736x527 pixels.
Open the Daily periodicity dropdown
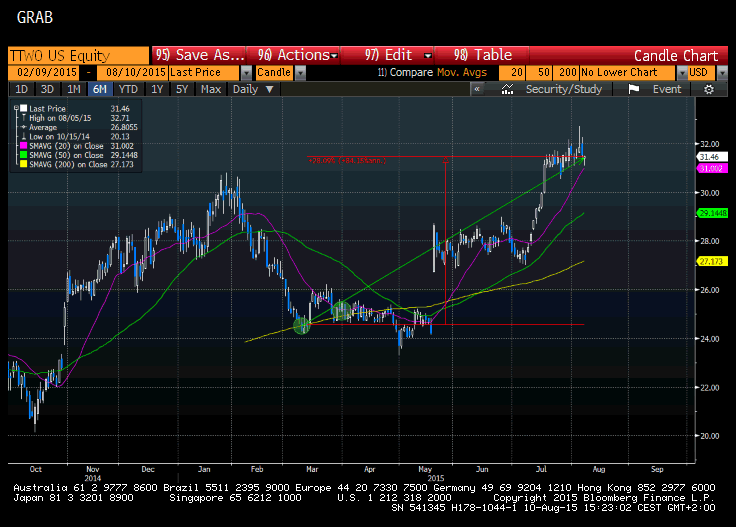pos(253,89)
